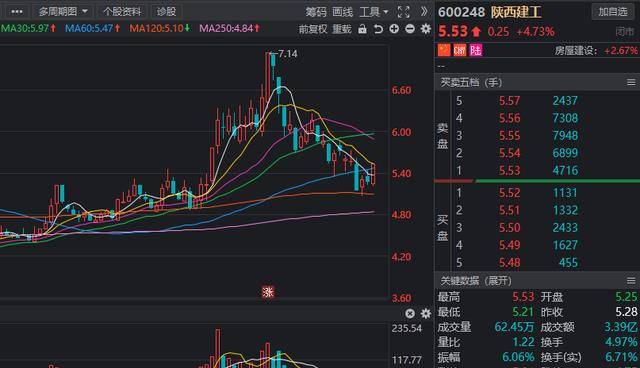Open volume indicator settings gear
Viewport: 640px width, 368px height.
[x=426, y=313]
